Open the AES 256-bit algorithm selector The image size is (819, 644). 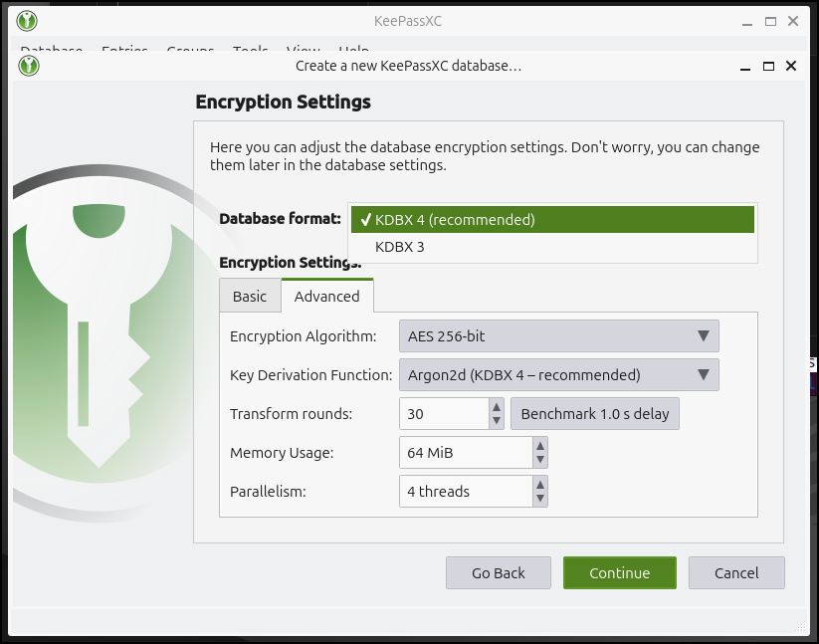557,336
